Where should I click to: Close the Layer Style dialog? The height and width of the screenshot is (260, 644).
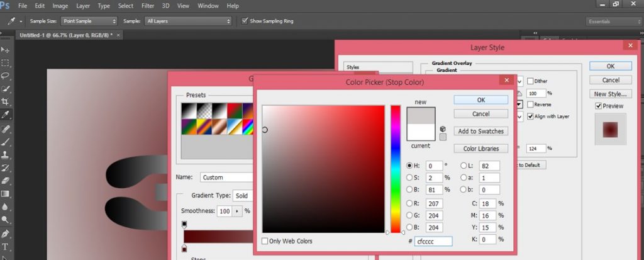(x=630, y=45)
